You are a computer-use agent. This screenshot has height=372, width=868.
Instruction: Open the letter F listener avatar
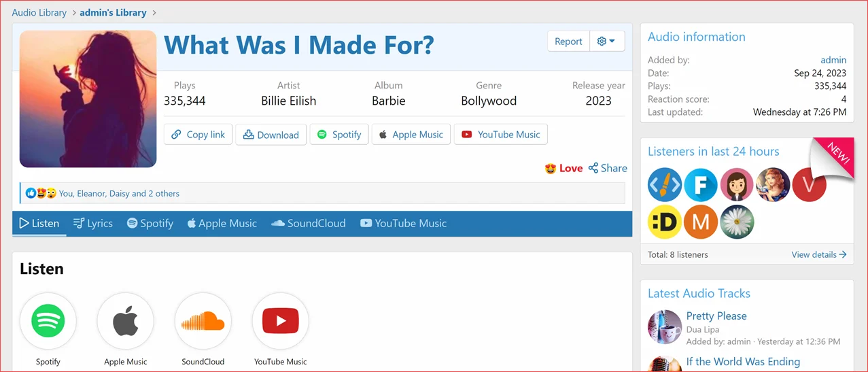701,185
